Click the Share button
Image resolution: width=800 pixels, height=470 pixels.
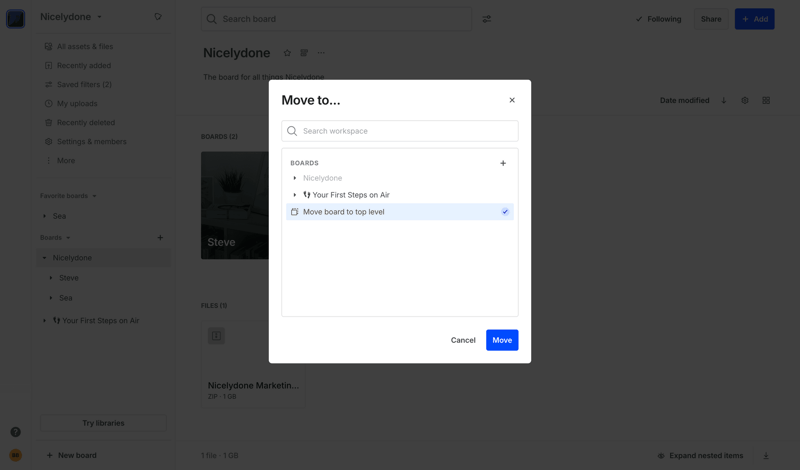(711, 19)
